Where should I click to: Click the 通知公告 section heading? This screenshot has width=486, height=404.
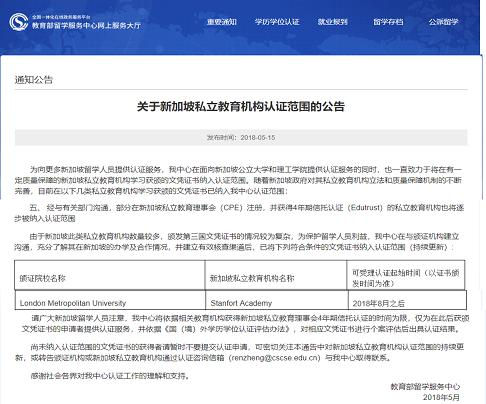(x=34, y=80)
